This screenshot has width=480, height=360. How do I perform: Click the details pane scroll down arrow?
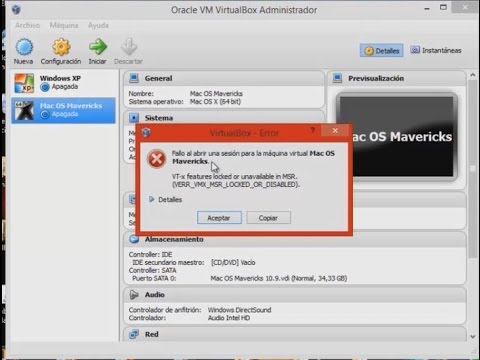pos(473,337)
